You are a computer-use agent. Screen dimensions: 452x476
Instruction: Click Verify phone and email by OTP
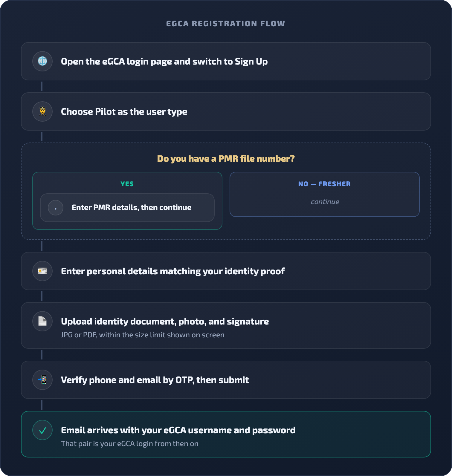tap(155, 380)
